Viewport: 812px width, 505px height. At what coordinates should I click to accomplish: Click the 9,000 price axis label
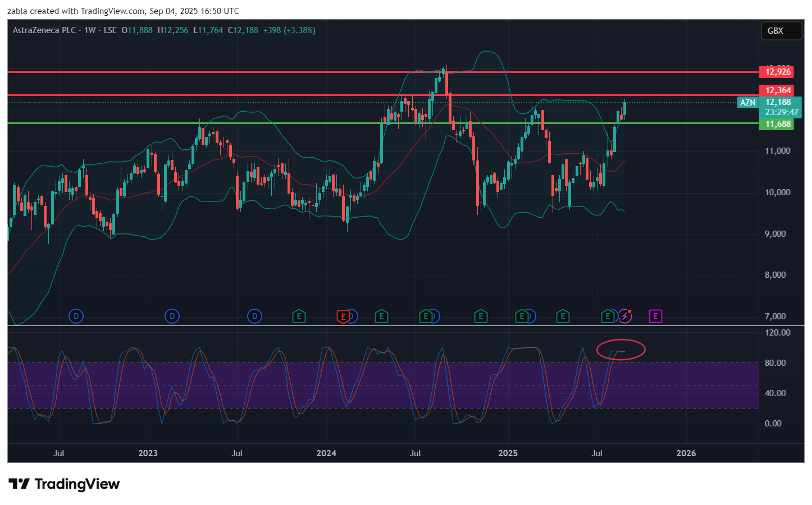point(775,233)
